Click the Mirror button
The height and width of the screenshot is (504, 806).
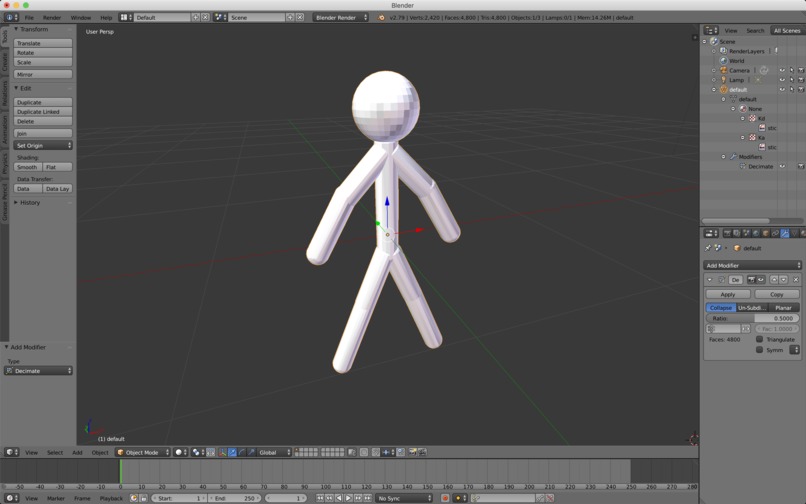point(43,75)
